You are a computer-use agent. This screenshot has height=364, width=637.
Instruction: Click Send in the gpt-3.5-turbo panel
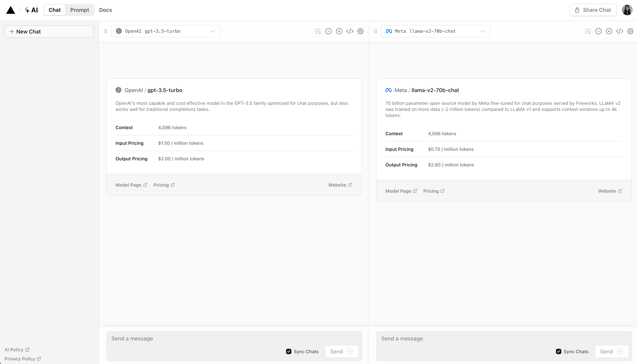point(342,351)
